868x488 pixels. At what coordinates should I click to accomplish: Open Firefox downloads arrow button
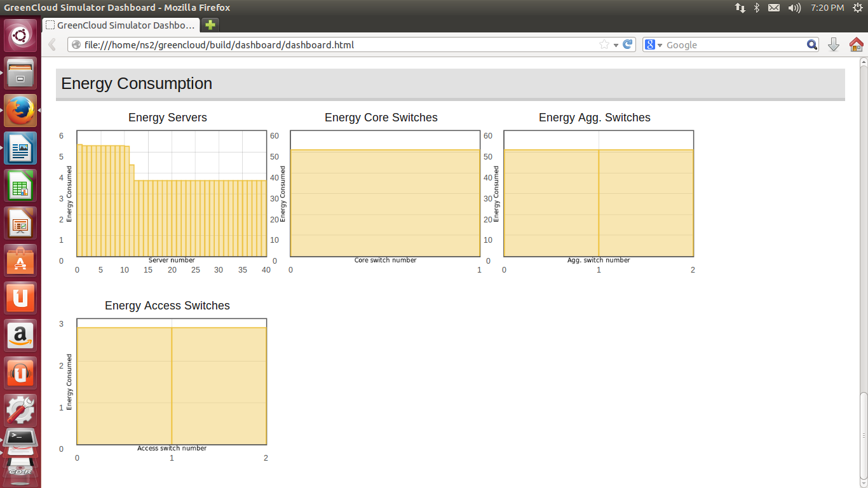tap(834, 44)
